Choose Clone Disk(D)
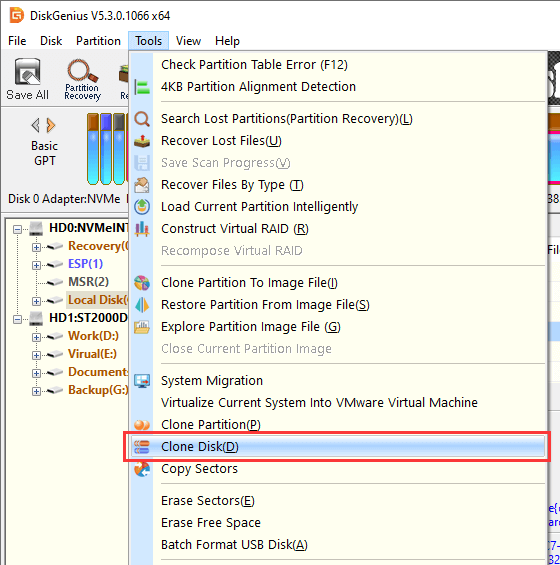 (338, 447)
